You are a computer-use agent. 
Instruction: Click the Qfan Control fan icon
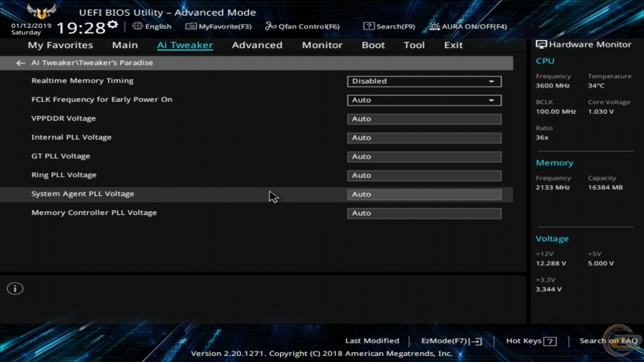coord(270,26)
